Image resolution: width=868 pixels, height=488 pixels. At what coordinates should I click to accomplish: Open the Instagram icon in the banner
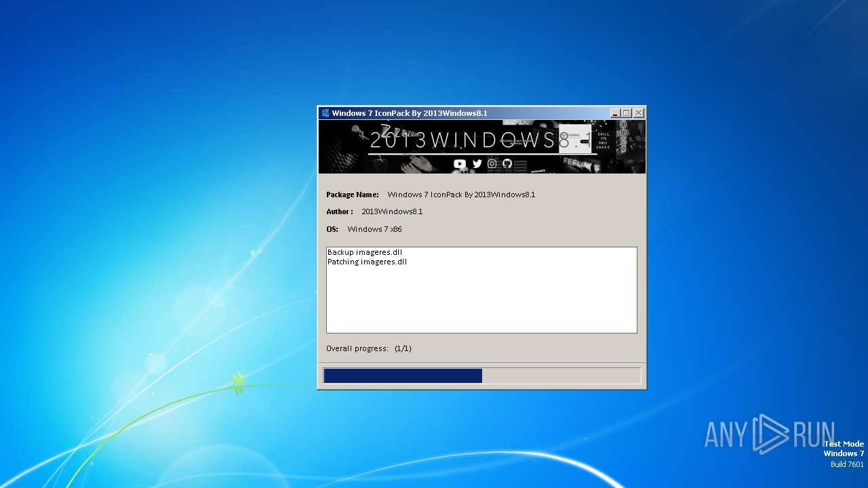click(x=492, y=163)
